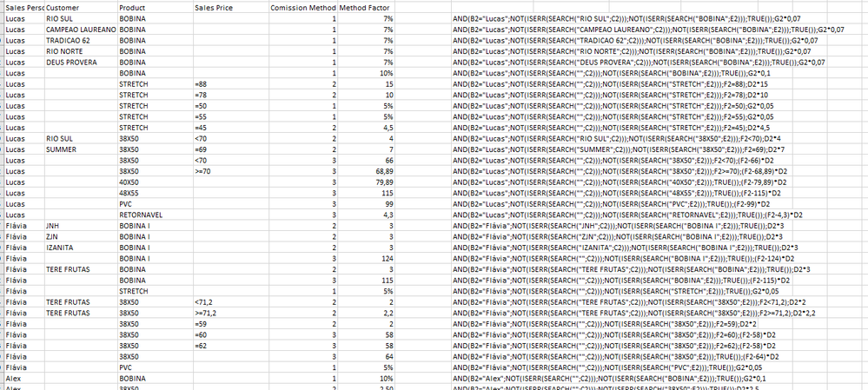Click the DEUS PROVERA customer cell

(x=82, y=62)
